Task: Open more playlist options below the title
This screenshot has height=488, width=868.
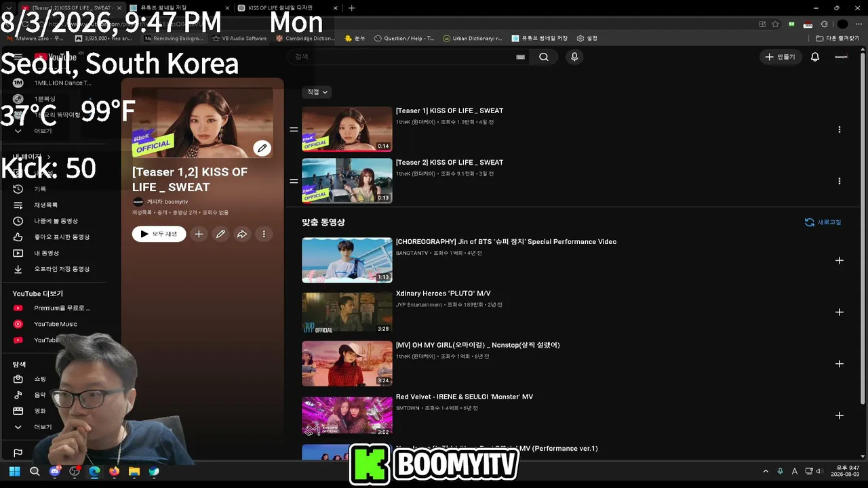Action: (x=264, y=234)
